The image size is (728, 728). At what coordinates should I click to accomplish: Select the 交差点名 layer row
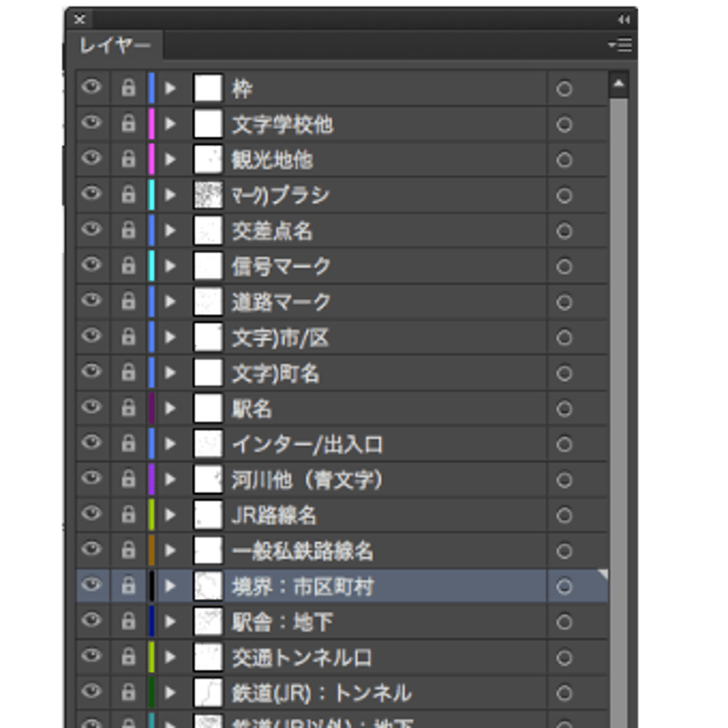point(342,230)
